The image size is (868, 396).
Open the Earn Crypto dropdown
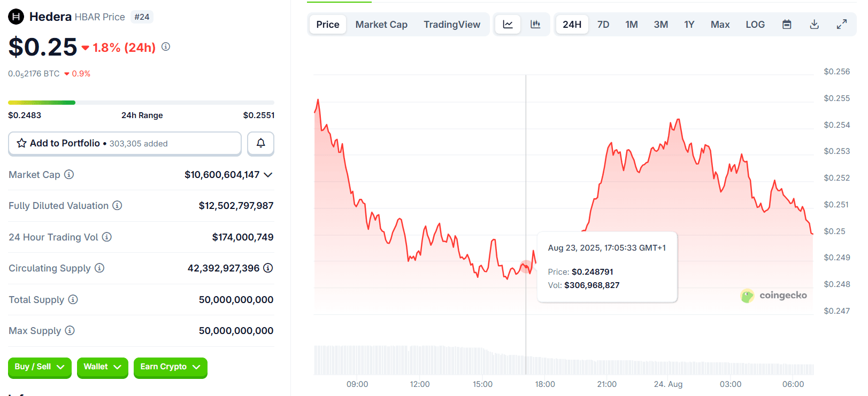click(x=170, y=367)
